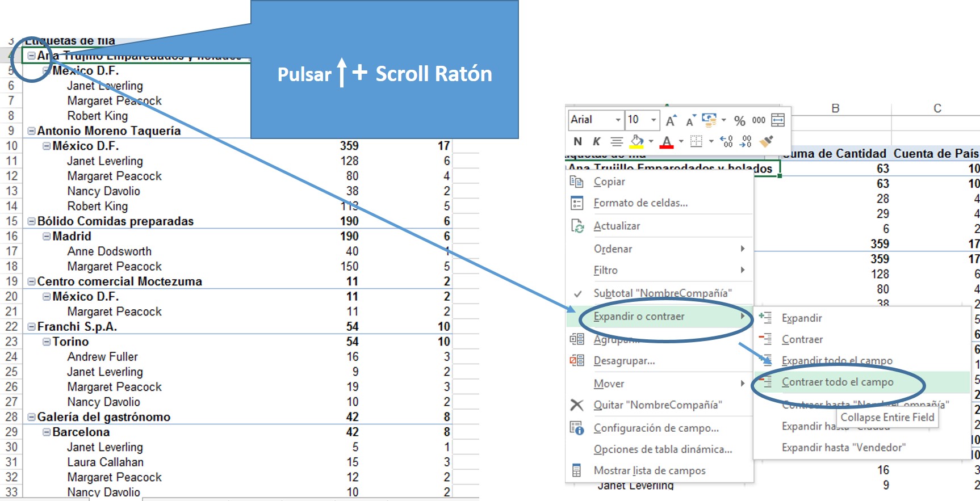Screen dimensions: 980x501
Task: Select the Franchi S.p.A. row label cell
Action: [x=77, y=327]
